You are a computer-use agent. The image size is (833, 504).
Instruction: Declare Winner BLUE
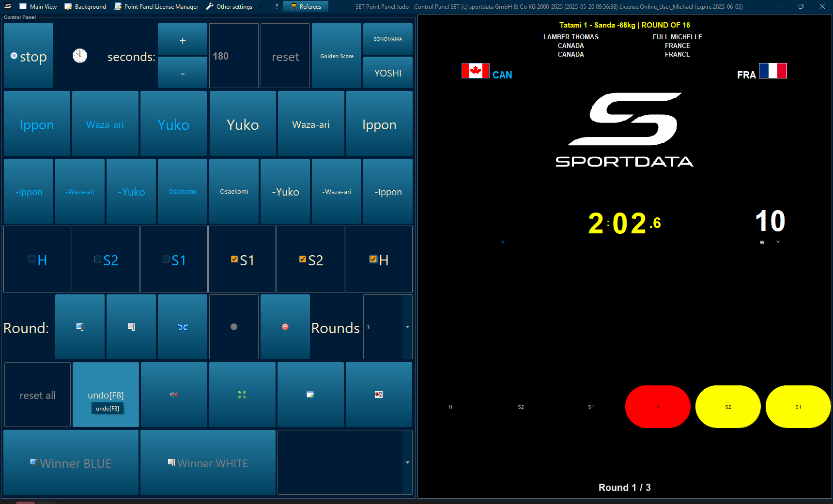tap(71, 462)
